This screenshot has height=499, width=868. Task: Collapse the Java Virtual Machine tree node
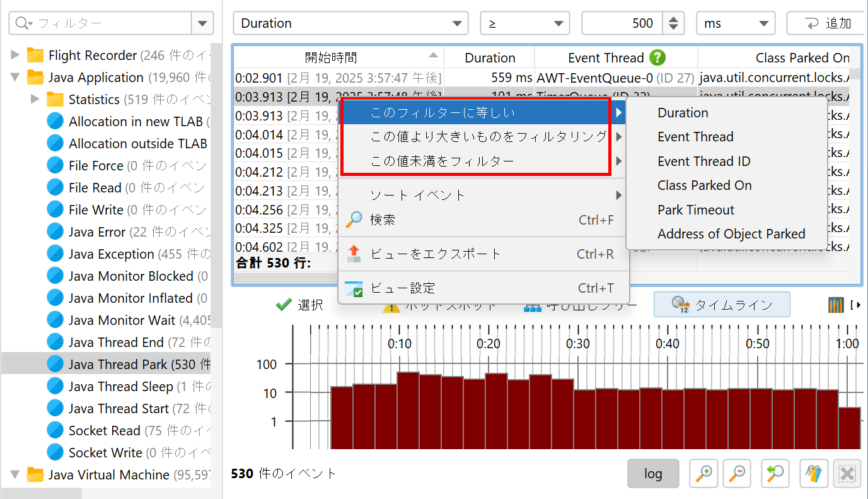pos(15,475)
